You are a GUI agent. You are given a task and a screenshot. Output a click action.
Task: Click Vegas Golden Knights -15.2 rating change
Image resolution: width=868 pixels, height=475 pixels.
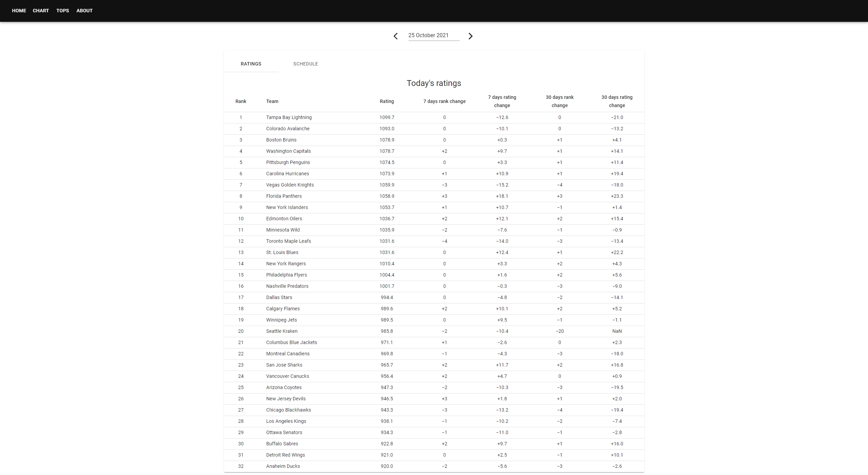[x=502, y=185]
